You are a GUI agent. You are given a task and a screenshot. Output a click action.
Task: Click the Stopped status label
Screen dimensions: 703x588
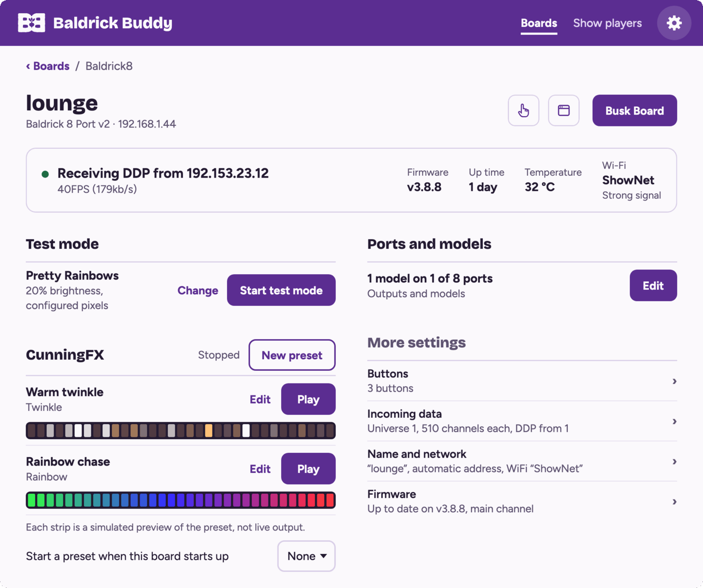(219, 355)
